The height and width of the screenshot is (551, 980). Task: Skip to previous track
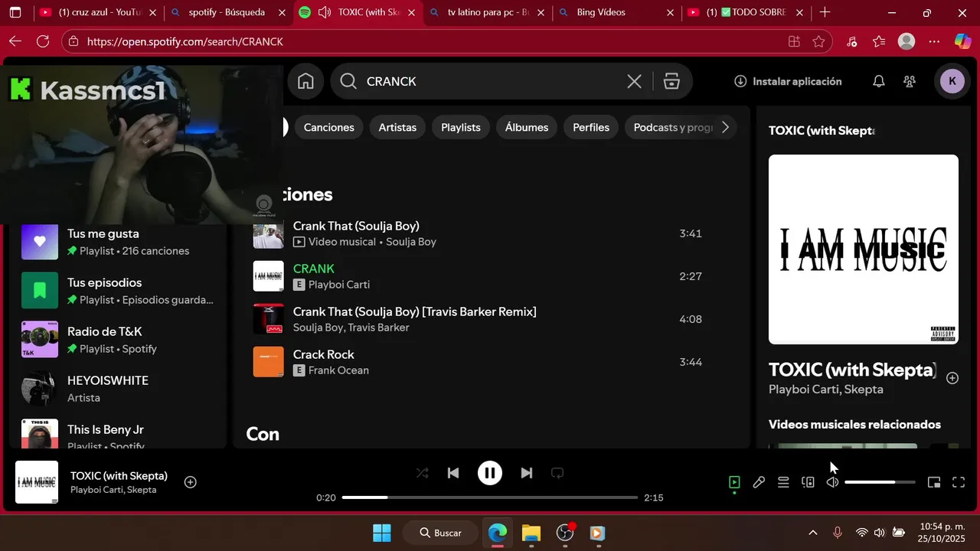tap(453, 473)
